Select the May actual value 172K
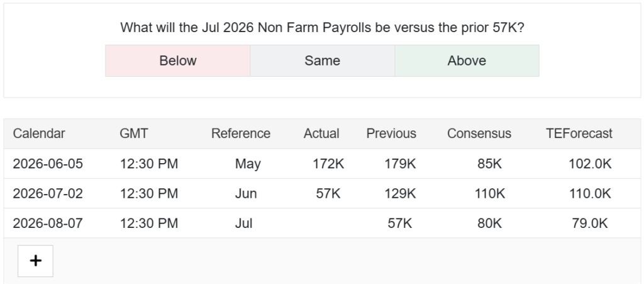This screenshot has height=284, width=644. 328,164
